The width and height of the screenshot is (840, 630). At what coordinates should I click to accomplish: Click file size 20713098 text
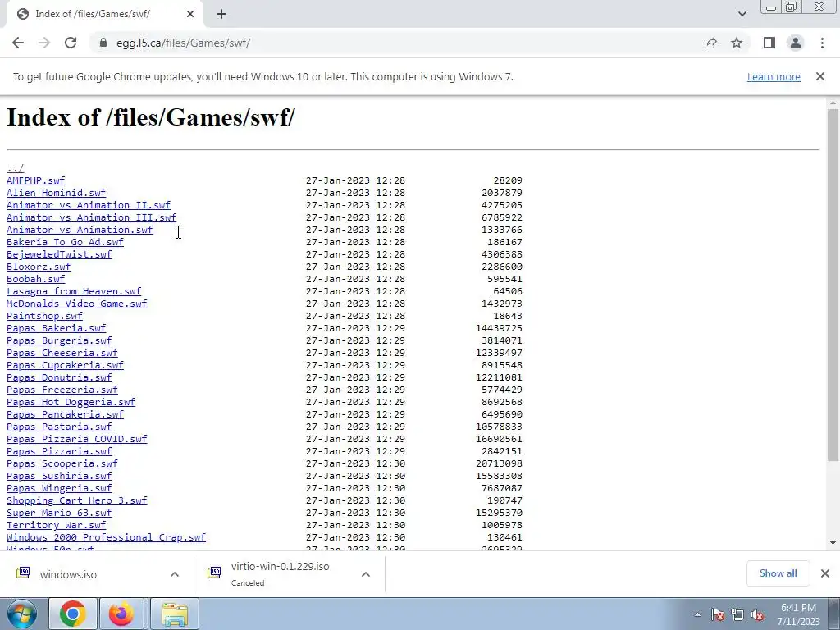499,464
